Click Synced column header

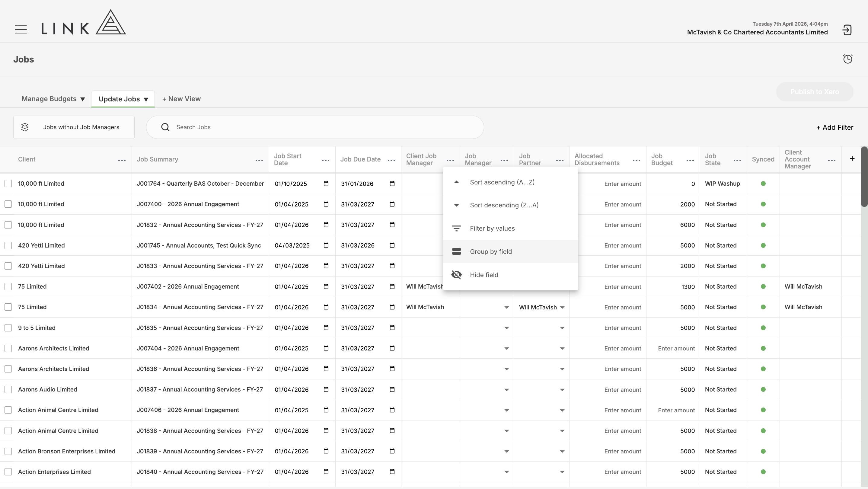[763, 159]
